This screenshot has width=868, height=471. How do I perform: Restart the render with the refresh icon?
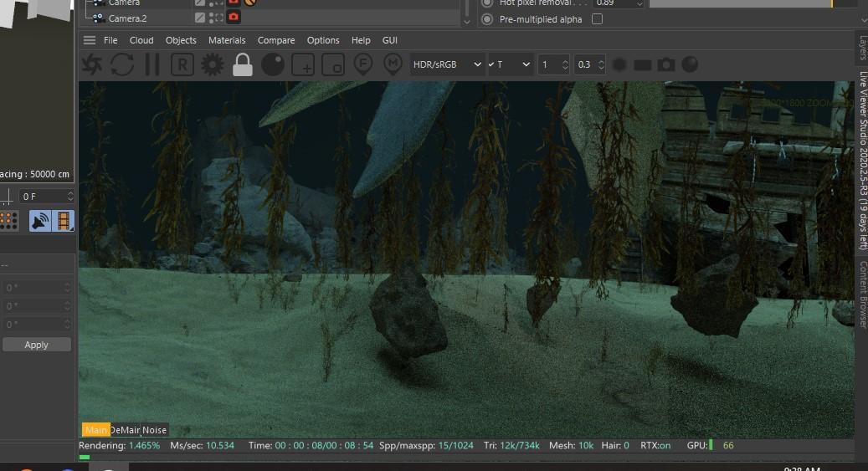click(x=122, y=64)
